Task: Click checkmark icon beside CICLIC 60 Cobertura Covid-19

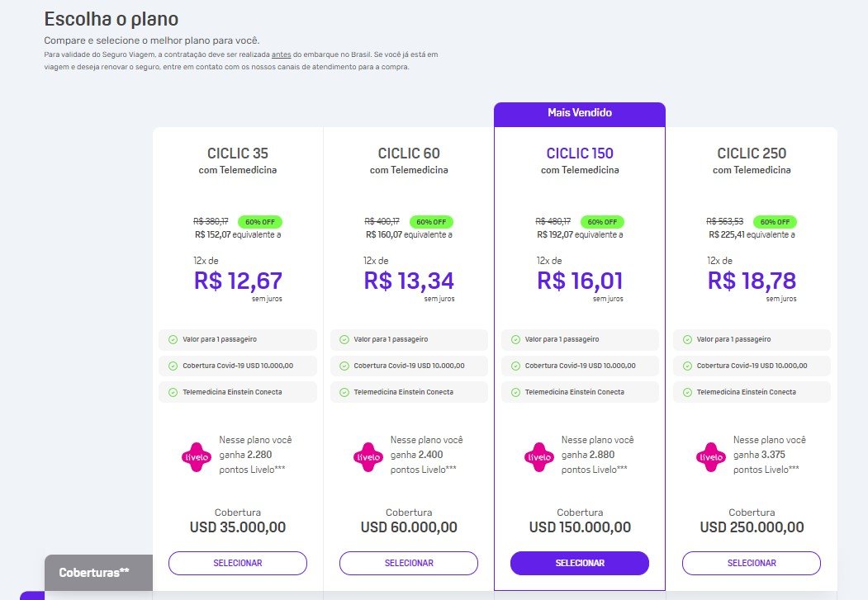Action: coord(344,366)
